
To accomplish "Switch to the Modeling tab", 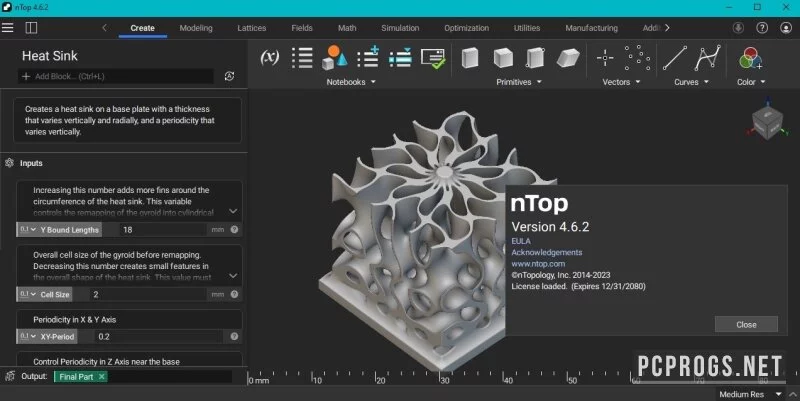I will 196,28.
